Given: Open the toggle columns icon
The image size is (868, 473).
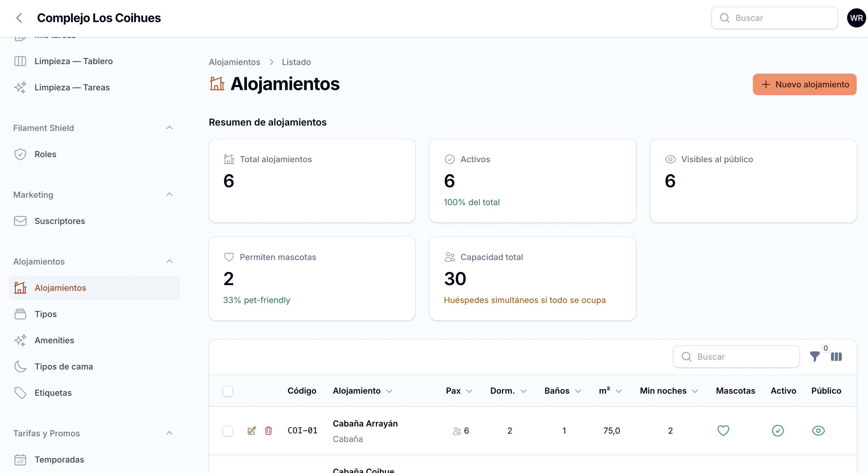Looking at the screenshot, I should (836, 356).
